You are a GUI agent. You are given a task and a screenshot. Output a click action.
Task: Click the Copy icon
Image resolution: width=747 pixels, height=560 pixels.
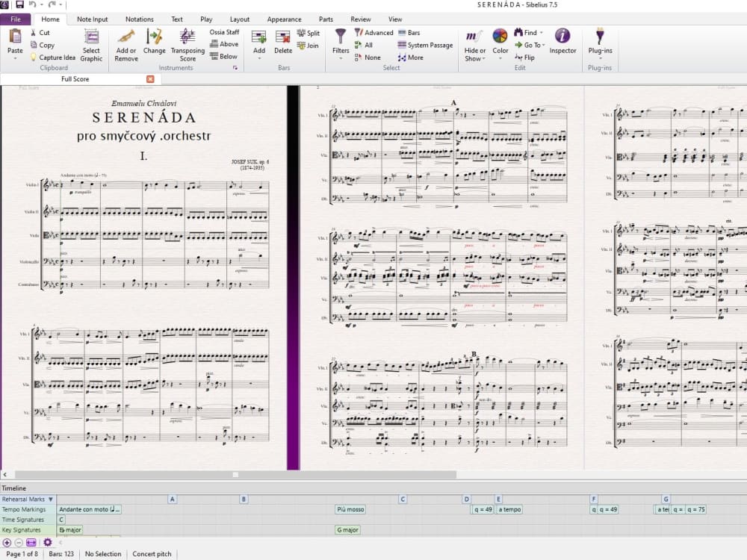[34, 45]
